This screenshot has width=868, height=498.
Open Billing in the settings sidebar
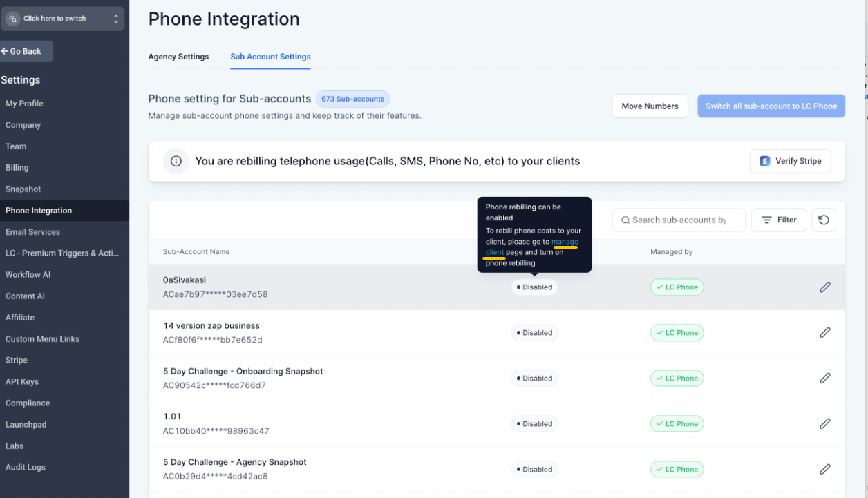tap(17, 167)
